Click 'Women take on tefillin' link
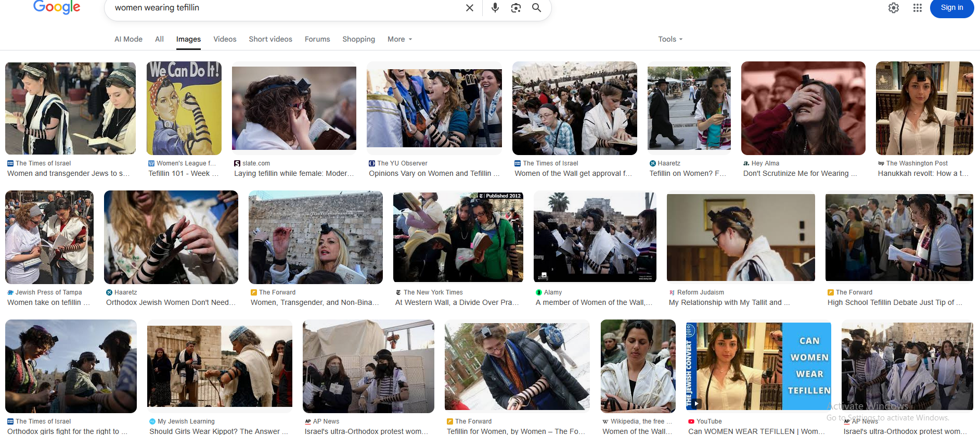Viewport: 980px width, 435px height. coord(48,302)
